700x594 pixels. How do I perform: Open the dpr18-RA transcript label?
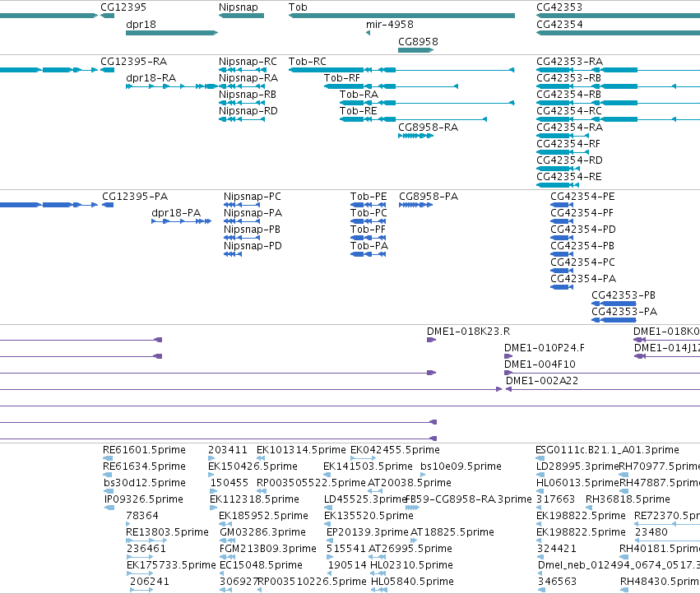(x=151, y=78)
